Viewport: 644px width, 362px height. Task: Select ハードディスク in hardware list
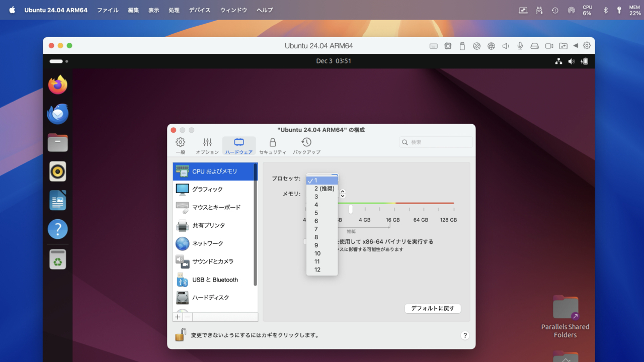(214, 298)
